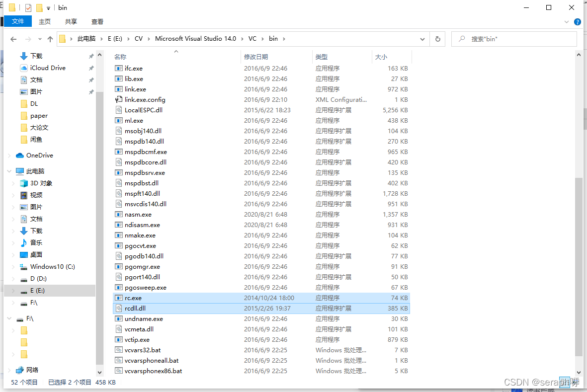The image size is (587, 392).
Task: Click the properties quick access toolbar icon
Action: [28, 7]
